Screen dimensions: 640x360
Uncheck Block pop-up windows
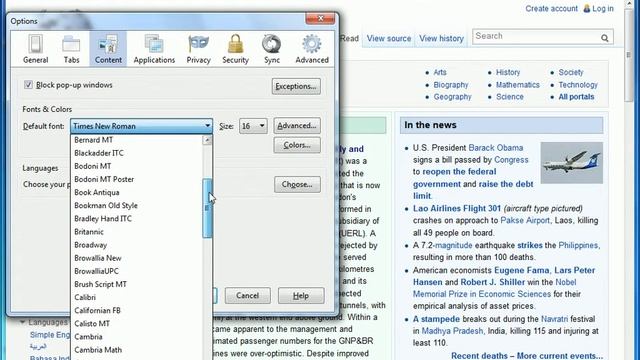[x=28, y=84]
